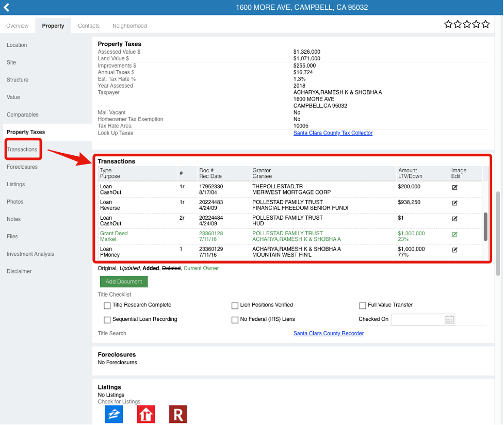Switch to the Contacts tab
This screenshot has width=504, height=425.
point(89,26)
